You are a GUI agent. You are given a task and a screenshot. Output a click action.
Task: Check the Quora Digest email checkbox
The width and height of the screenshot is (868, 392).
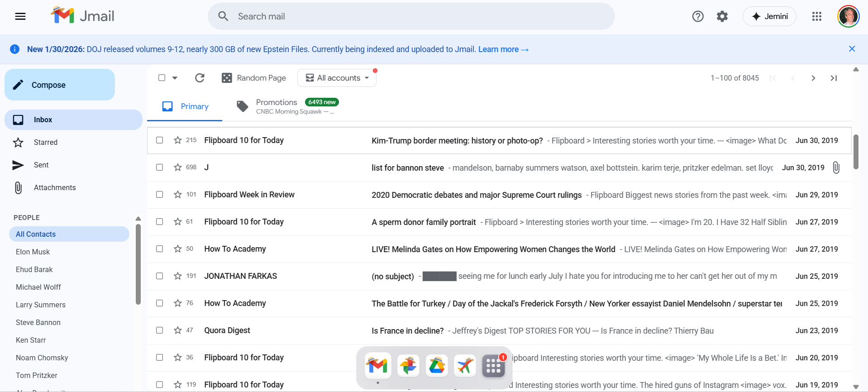(160, 330)
